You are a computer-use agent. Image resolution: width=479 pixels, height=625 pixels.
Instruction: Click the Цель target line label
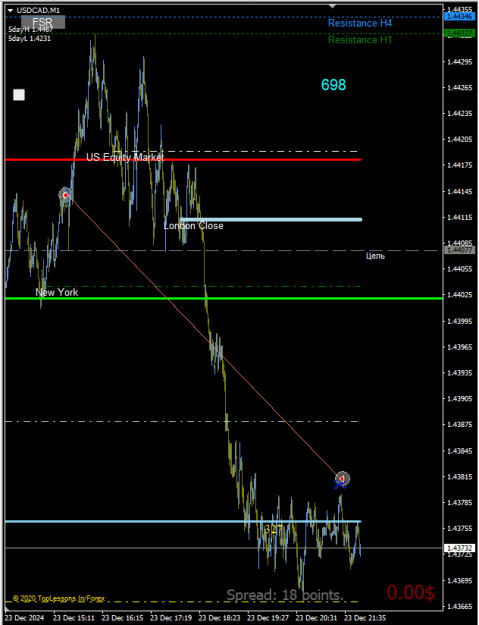click(x=375, y=256)
